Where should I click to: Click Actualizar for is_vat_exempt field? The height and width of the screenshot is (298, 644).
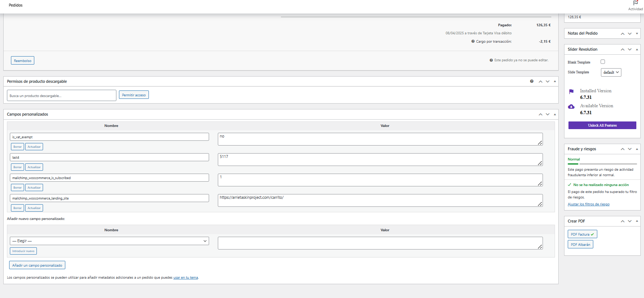[34, 147]
